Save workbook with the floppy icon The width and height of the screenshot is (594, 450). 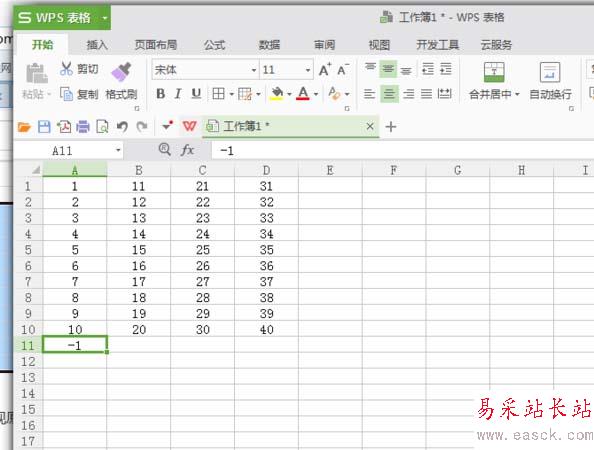coord(44,127)
